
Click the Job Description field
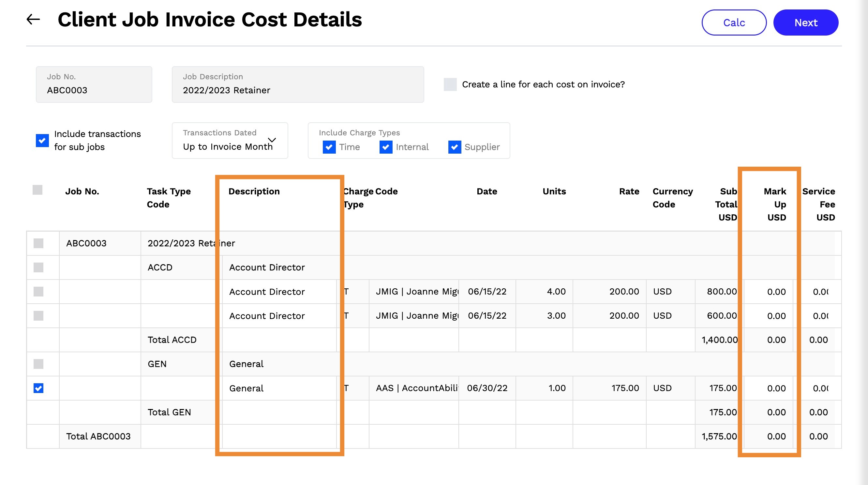(x=297, y=84)
